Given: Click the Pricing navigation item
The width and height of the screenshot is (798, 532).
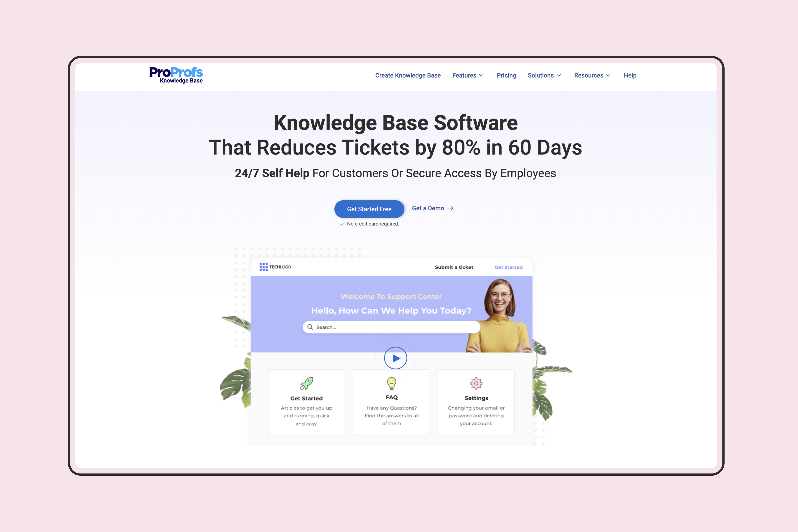Looking at the screenshot, I should (x=506, y=75).
